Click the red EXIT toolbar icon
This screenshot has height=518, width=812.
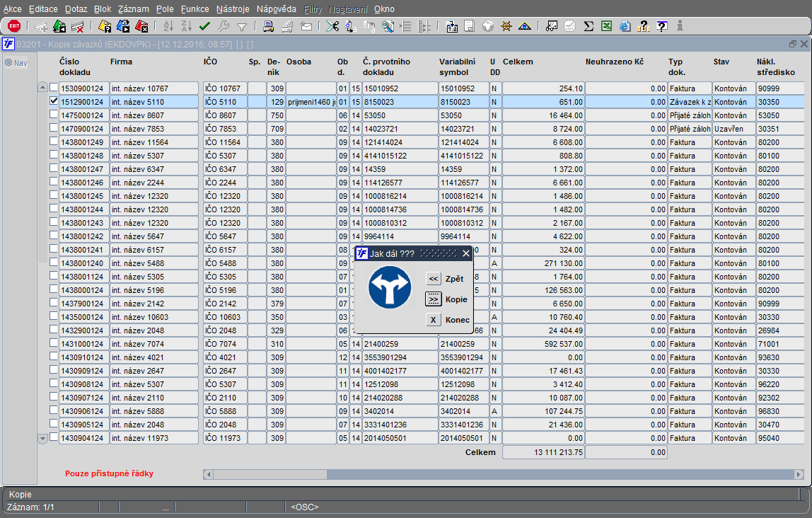click(x=13, y=26)
